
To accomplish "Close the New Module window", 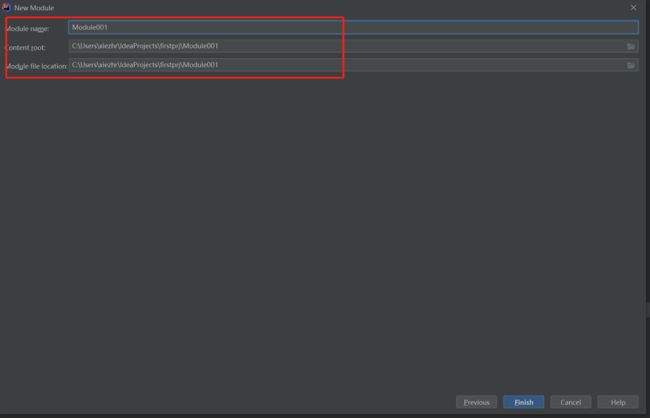I will pyautogui.click(x=633, y=7).
